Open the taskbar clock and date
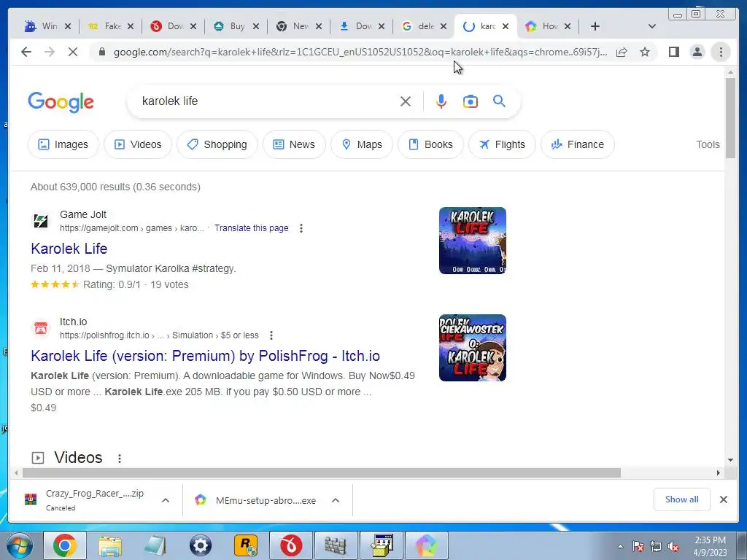 click(710, 546)
